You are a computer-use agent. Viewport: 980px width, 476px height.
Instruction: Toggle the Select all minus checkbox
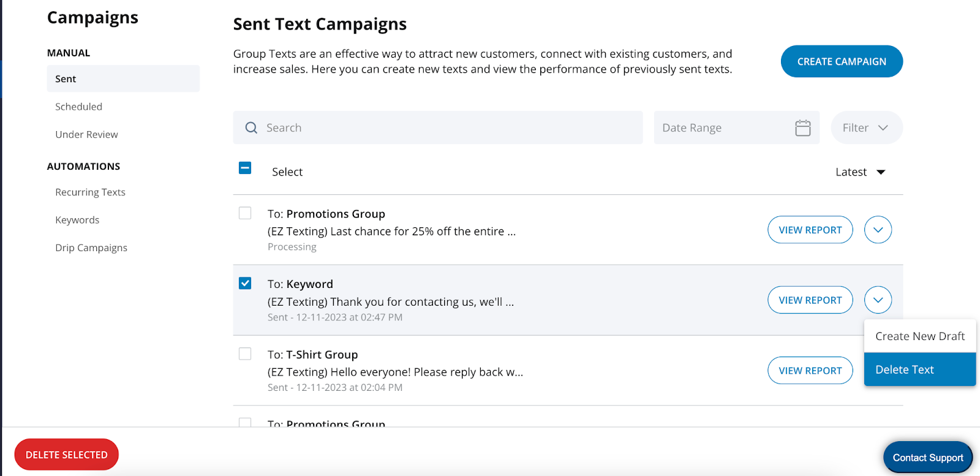245,167
